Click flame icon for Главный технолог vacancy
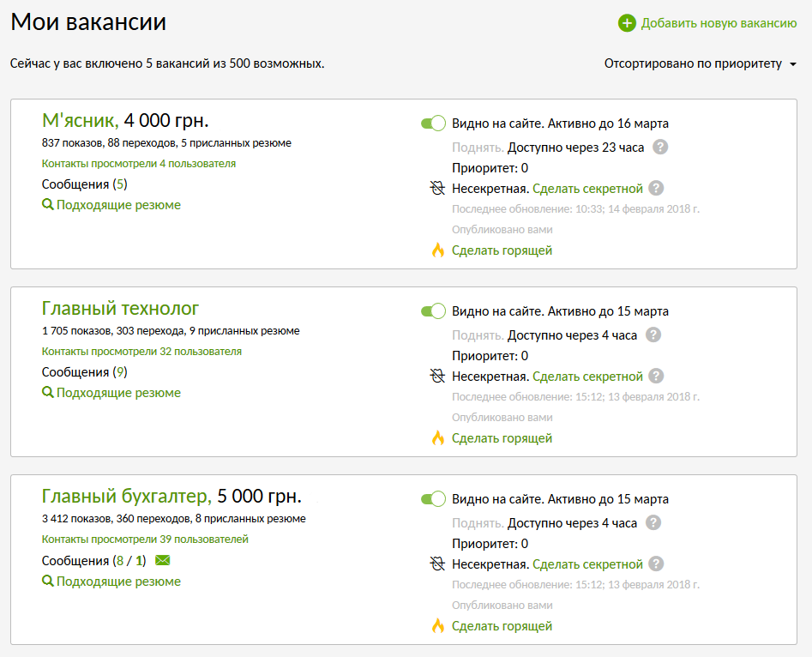Image resolution: width=812 pixels, height=657 pixels. [437, 438]
